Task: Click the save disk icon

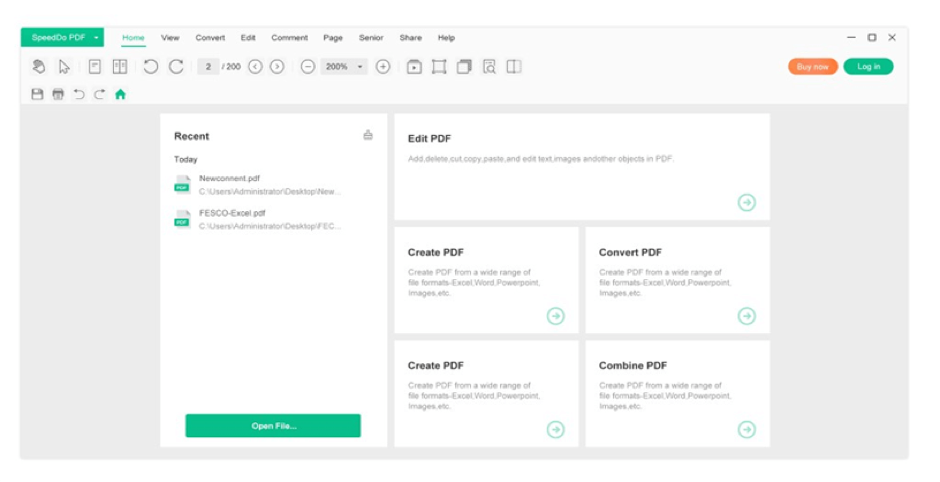Action: tap(37, 94)
